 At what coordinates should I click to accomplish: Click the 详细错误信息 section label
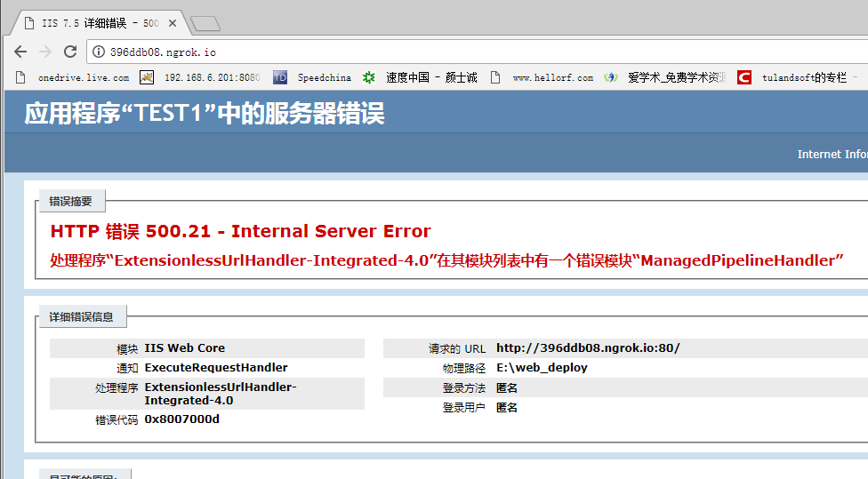pos(81,317)
